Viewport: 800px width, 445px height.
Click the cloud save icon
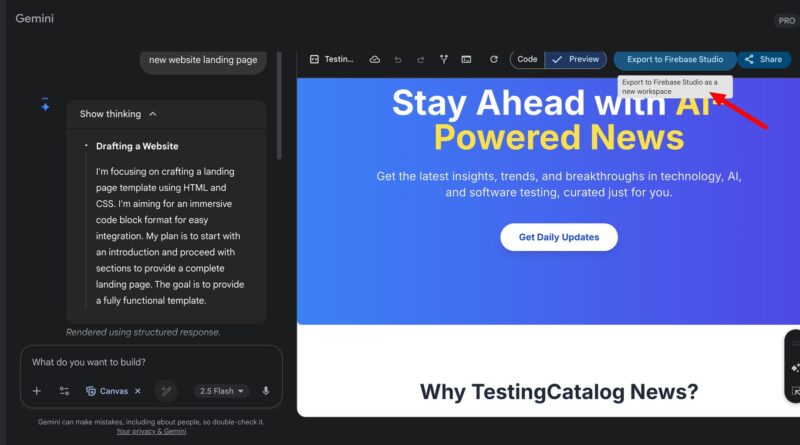(374, 60)
